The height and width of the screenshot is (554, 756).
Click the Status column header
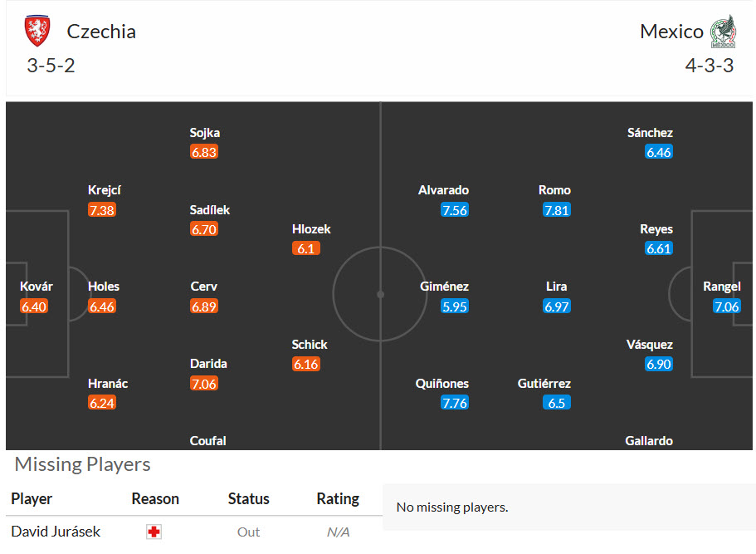[x=248, y=498]
